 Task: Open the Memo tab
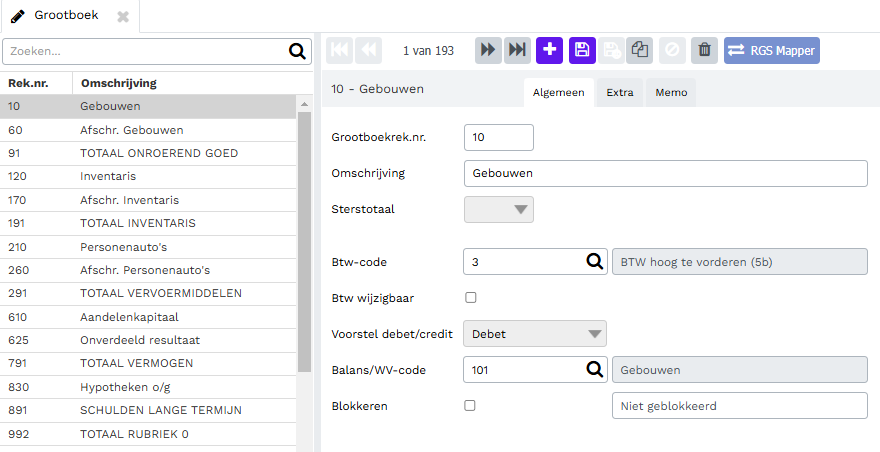pyautogui.click(x=671, y=93)
